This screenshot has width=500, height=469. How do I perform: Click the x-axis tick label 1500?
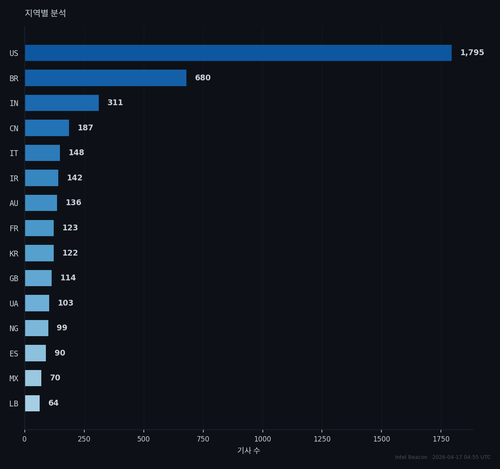pyautogui.click(x=382, y=439)
